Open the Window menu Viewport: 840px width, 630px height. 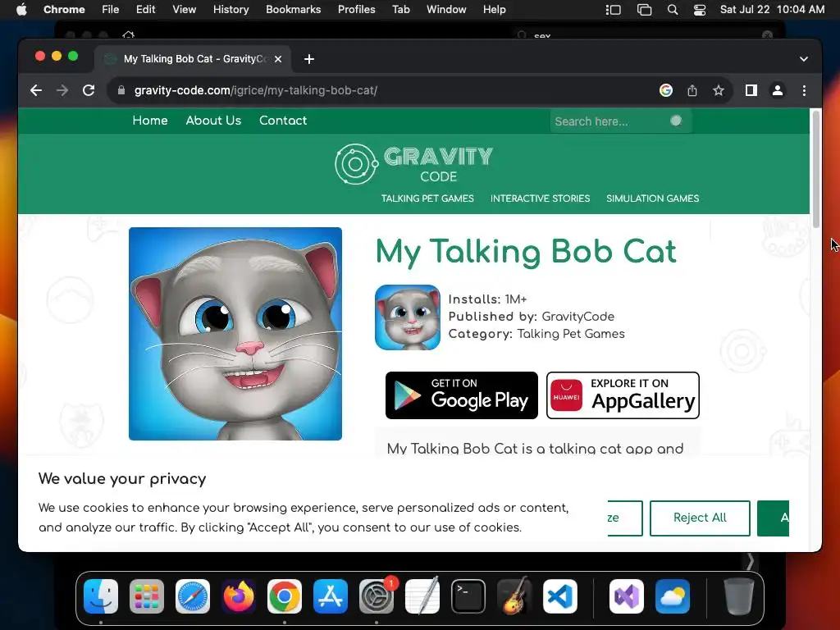pos(446,10)
